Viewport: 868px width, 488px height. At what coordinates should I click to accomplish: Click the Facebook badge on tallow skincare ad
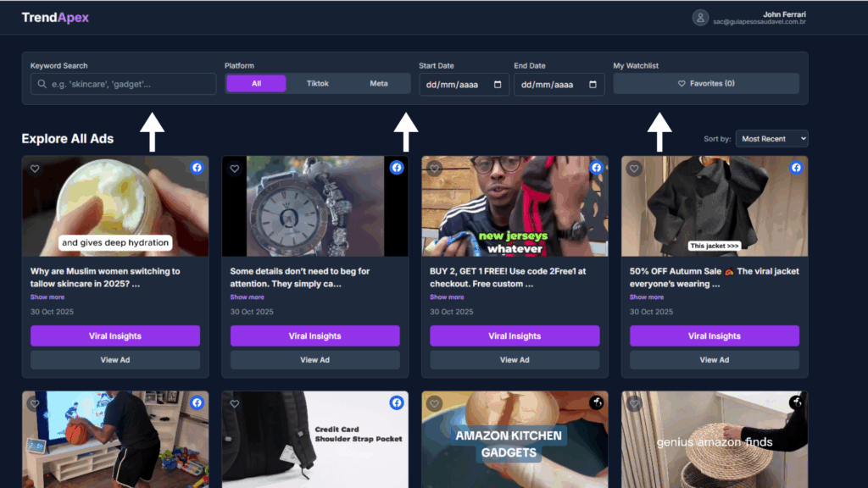point(197,168)
